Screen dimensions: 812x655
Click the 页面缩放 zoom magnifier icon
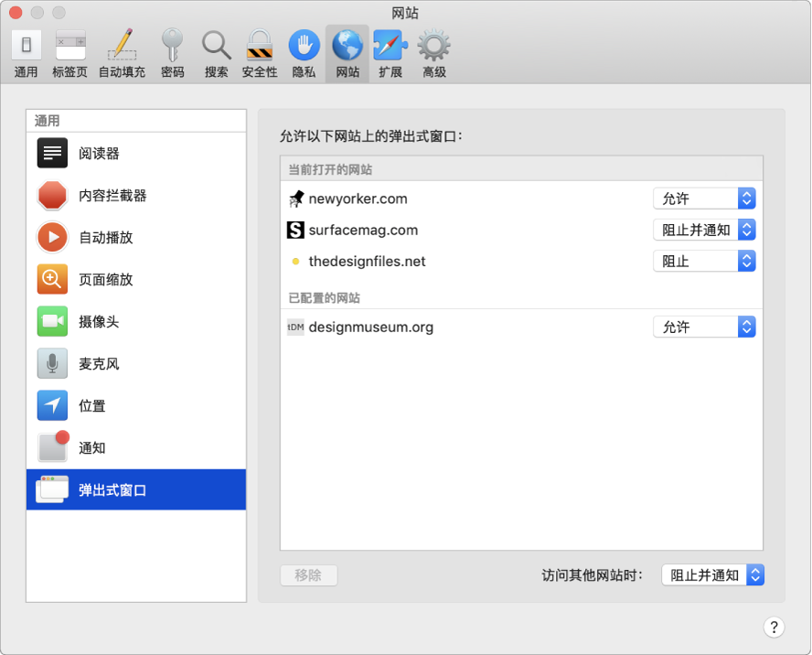click(52, 279)
